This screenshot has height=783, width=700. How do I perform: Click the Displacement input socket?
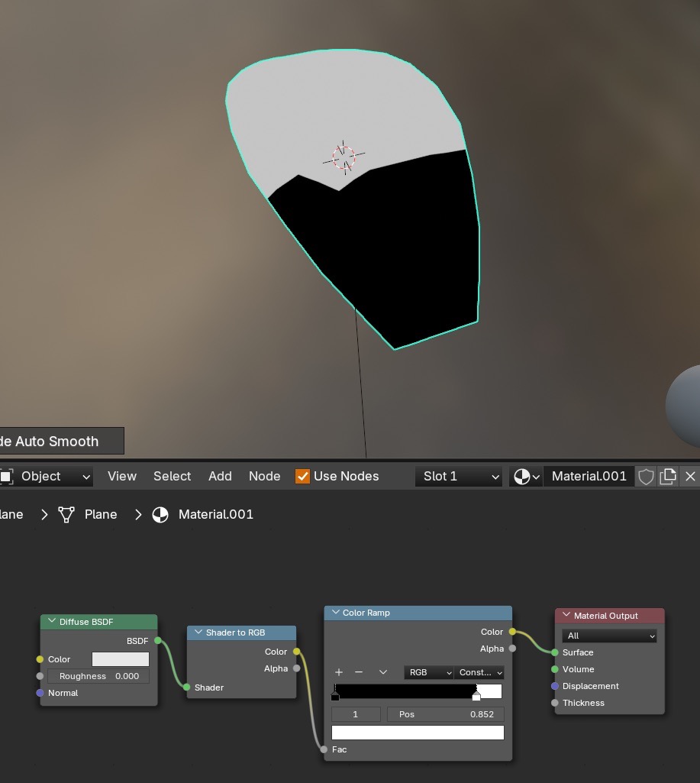[x=555, y=686]
